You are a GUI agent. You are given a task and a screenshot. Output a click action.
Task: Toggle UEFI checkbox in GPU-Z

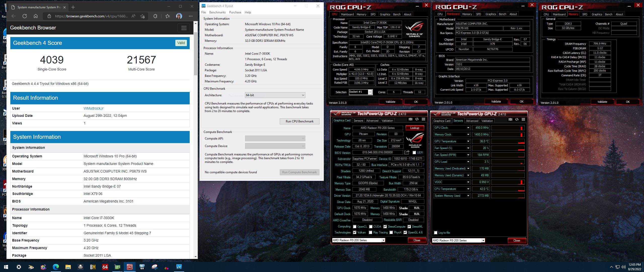pos(414,153)
